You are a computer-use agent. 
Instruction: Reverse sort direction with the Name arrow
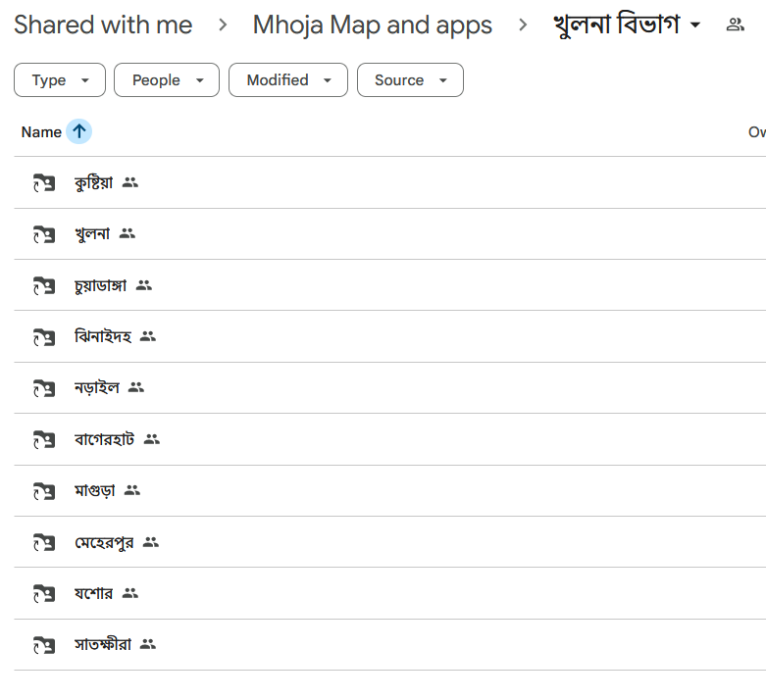pos(78,131)
